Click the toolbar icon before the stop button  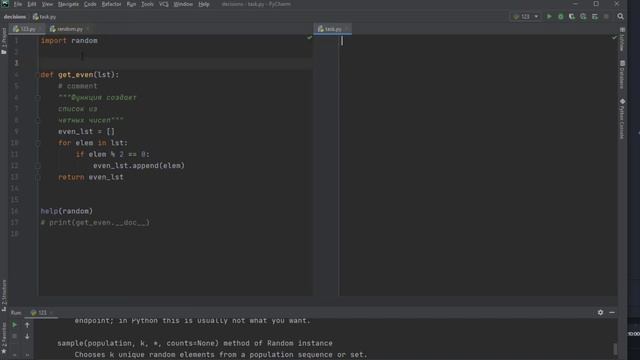[595, 17]
